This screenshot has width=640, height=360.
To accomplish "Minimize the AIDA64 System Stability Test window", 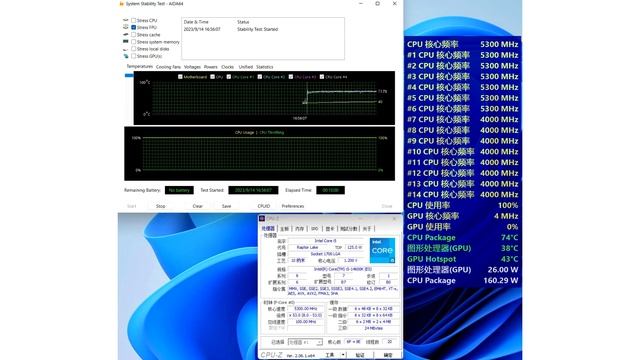I will [361, 4].
